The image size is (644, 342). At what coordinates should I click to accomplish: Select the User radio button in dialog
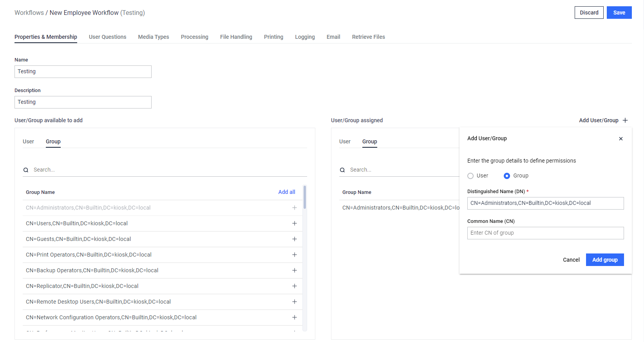470,176
